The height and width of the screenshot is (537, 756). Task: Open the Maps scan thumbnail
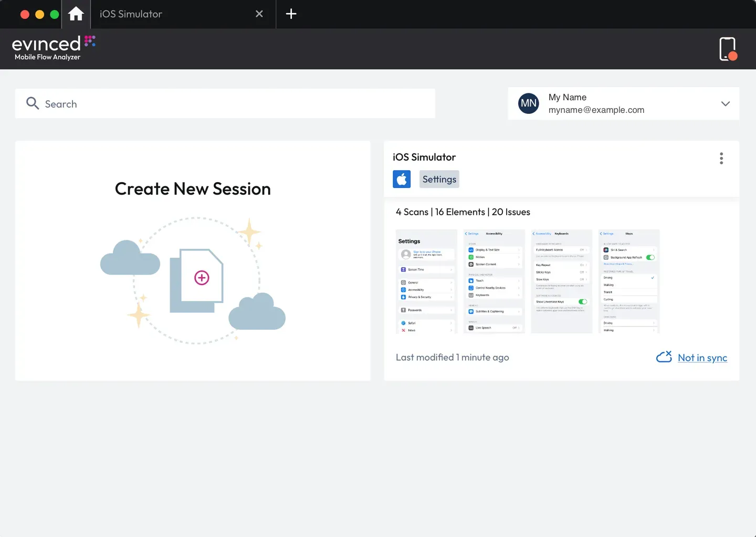pos(629,281)
